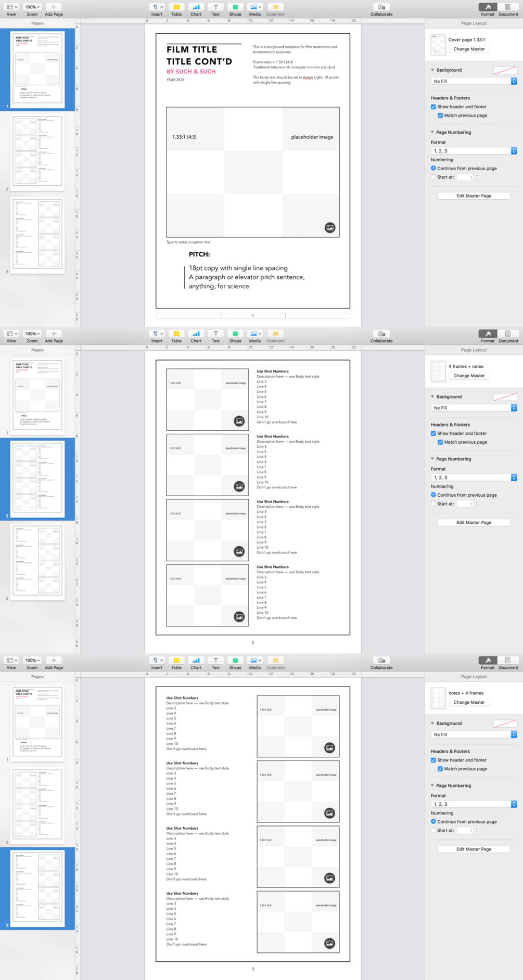The image size is (523, 980).
Task: Open Media icon in '4 frames + notes' window
Action: pos(255,334)
